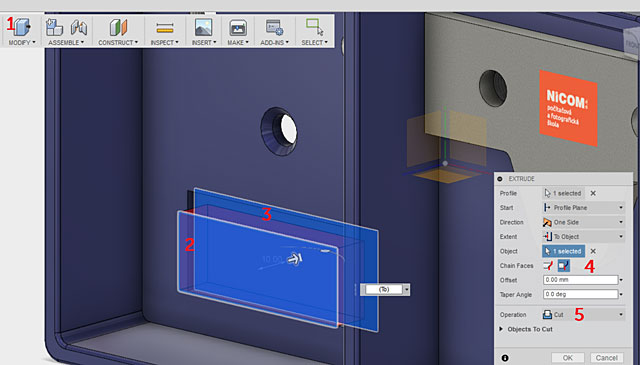Activate the Inspect measure icon
The image size is (640, 365).
(165, 28)
